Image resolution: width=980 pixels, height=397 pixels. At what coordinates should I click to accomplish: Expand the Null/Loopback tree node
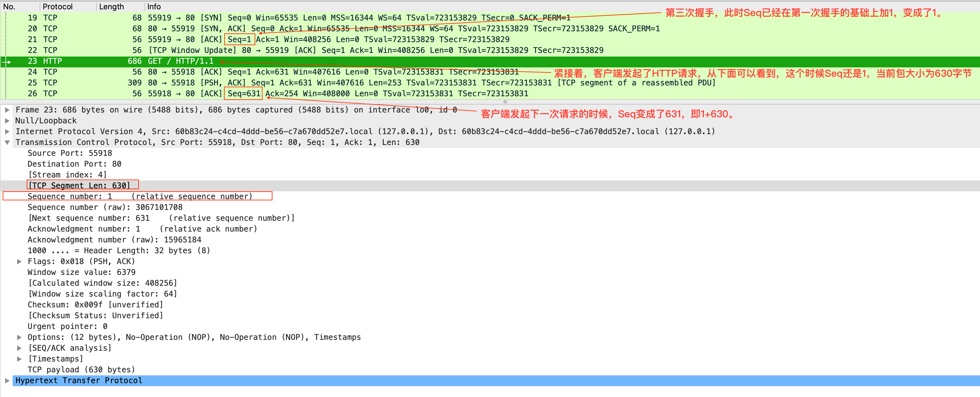7,121
